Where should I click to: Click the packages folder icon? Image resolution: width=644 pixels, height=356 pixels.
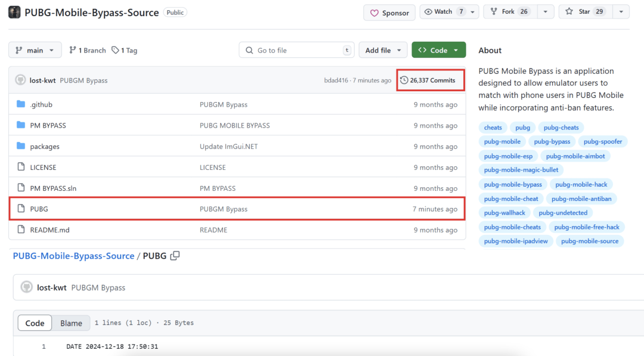click(x=21, y=146)
